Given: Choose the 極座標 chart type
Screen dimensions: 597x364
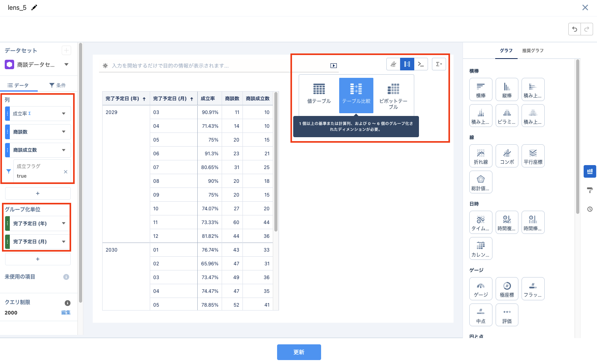Looking at the screenshot, I should point(507,289).
